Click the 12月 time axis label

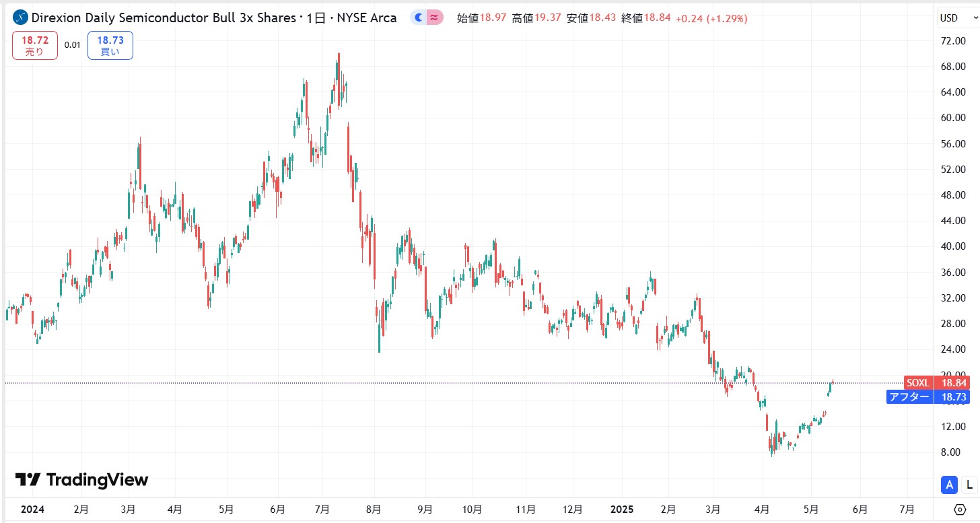tap(572, 510)
